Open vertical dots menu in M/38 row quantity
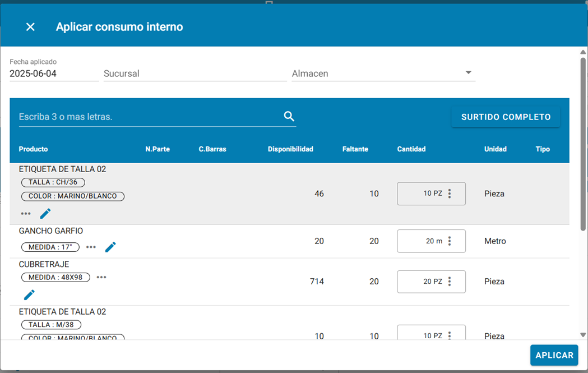 coord(450,335)
